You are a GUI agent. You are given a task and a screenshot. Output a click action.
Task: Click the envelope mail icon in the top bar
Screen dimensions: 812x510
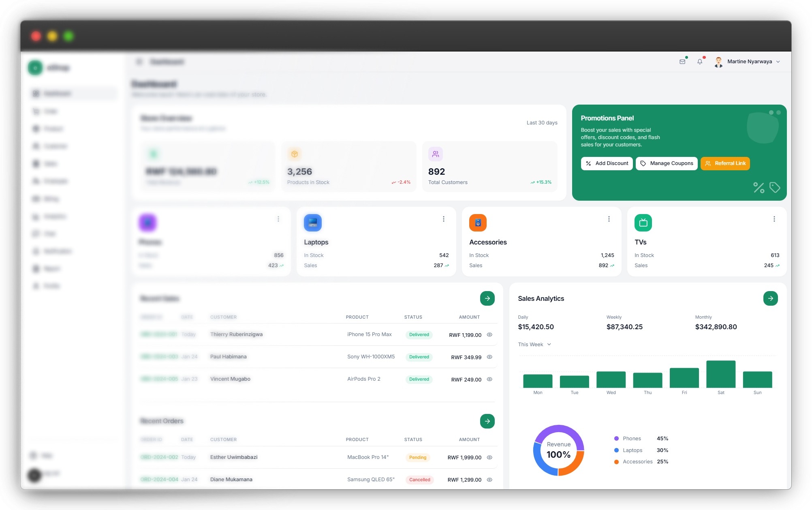(683, 62)
